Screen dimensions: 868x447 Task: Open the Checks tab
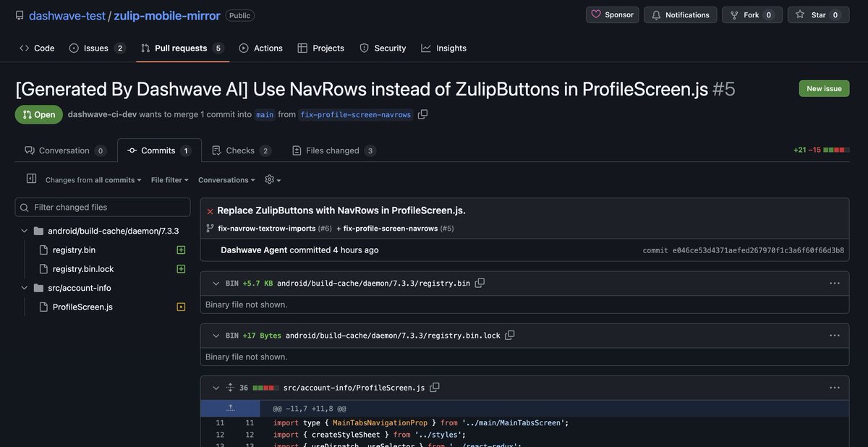(x=241, y=150)
